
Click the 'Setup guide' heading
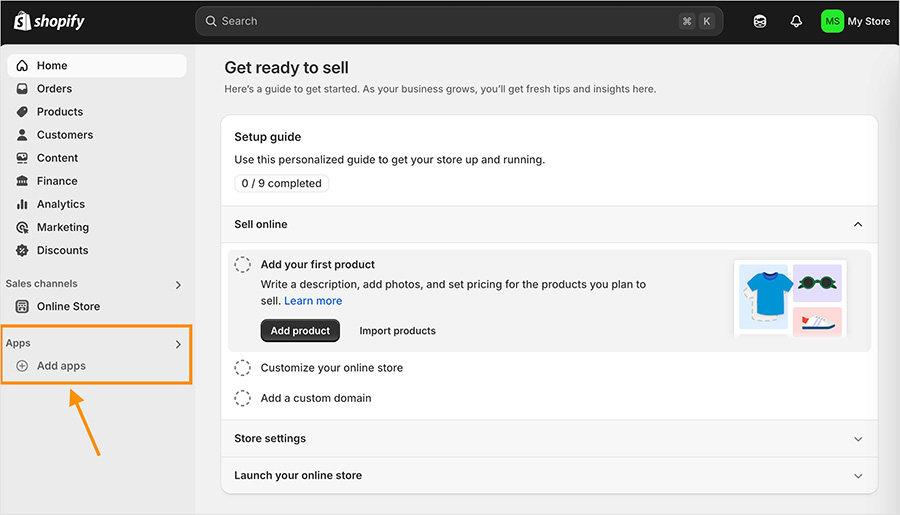267,137
